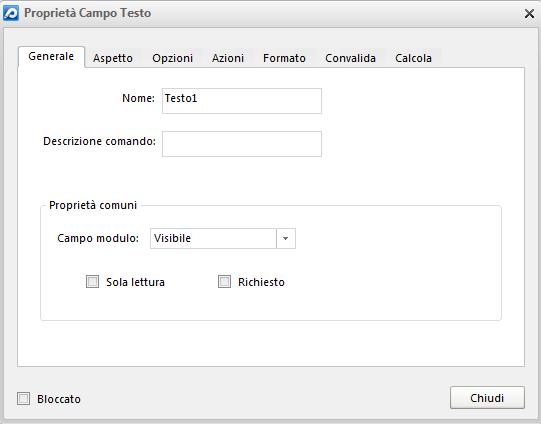
Task: Open the Convalida tab
Action: (x=350, y=58)
